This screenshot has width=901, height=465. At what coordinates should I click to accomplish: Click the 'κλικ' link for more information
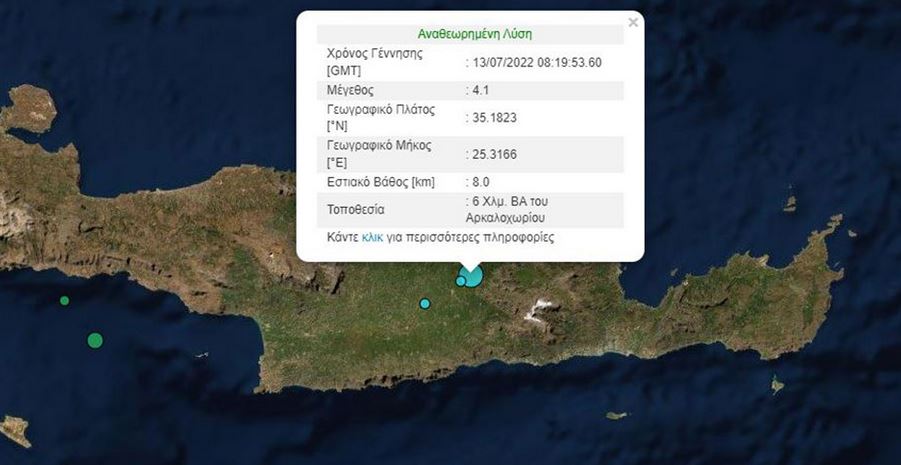pyautogui.click(x=372, y=237)
